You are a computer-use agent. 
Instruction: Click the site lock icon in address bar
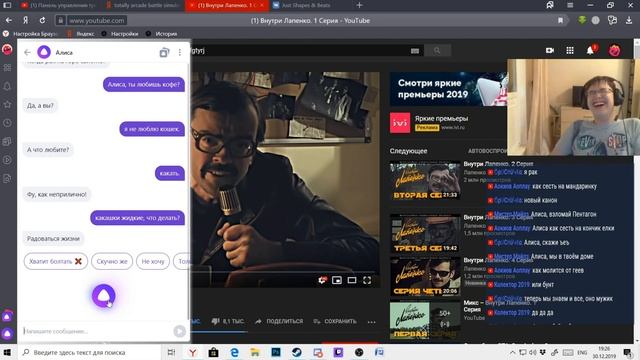pos(60,20)
